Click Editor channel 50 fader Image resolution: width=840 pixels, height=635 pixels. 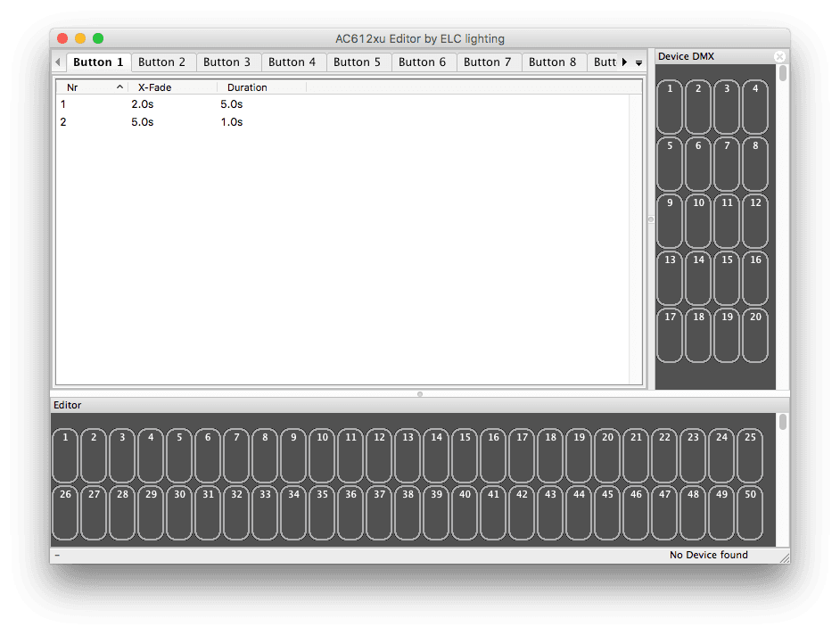click(750, 513)
